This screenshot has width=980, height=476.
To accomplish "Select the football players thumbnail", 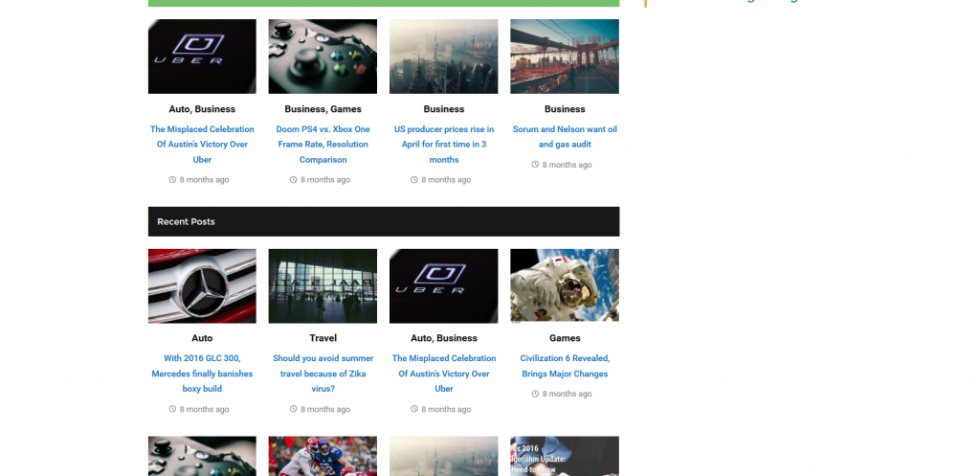I will [323, 456].
